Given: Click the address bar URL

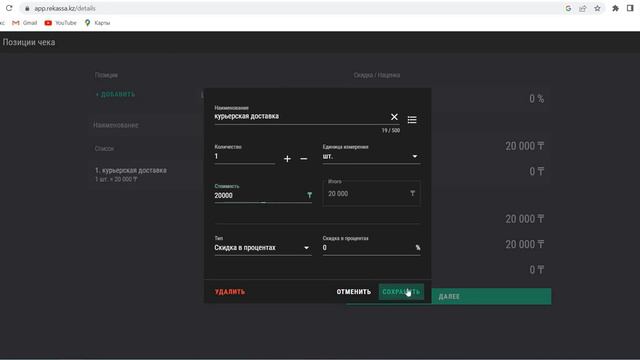Looking at the screenshot, I should click(x=64, y=8).
